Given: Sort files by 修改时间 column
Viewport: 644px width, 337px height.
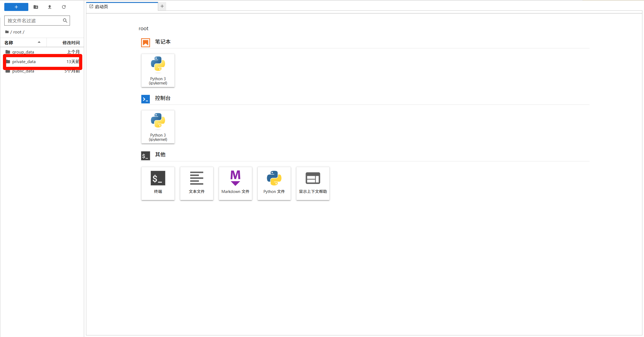Looking at the screenshot, I should click(x=71, y=42).
